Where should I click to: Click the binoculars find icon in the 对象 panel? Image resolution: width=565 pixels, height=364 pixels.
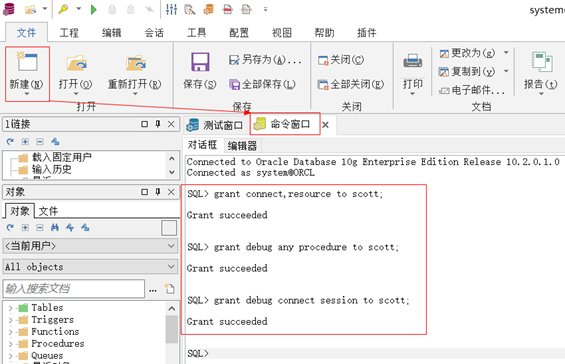point(55,227)
